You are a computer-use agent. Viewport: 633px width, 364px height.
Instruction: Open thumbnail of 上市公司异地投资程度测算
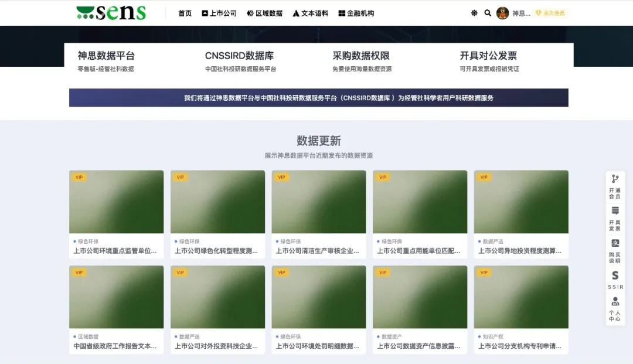click(521, 202)
